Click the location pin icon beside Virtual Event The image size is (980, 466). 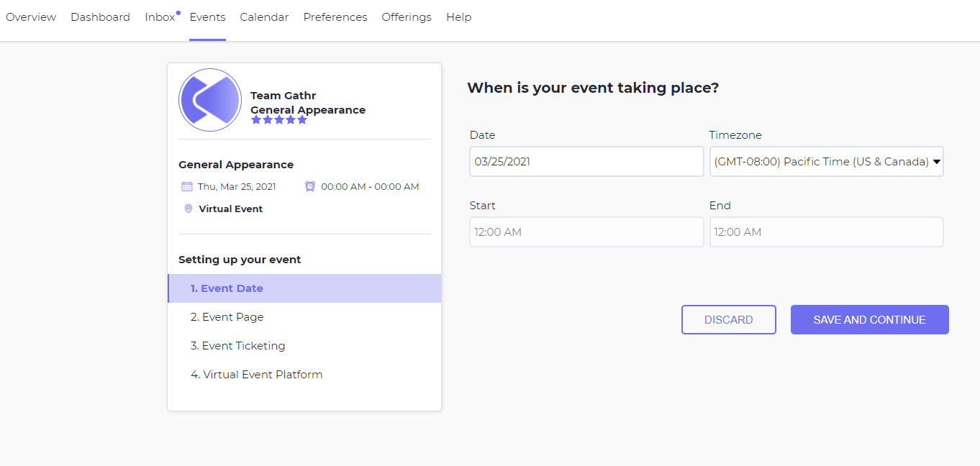click(x=189, y=209)
